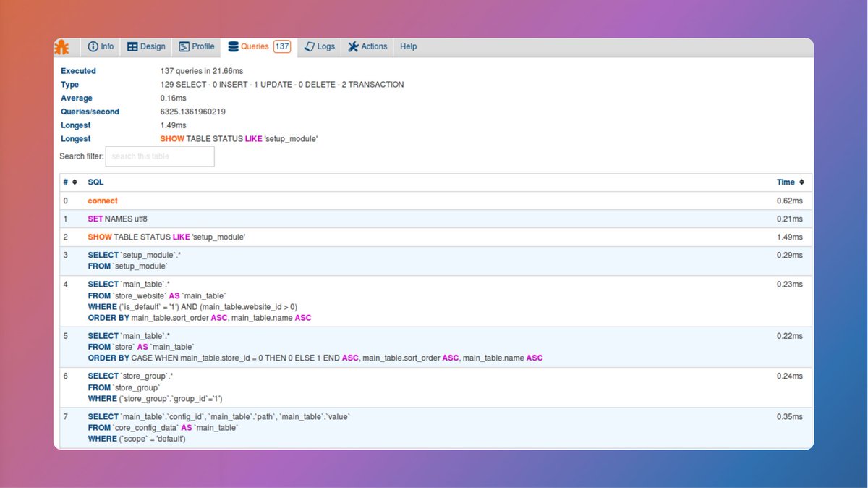The width and height of the screenshot is (868, 488).
Task: Click the Logs tab's feather icon
Action: tap(309, 46)
